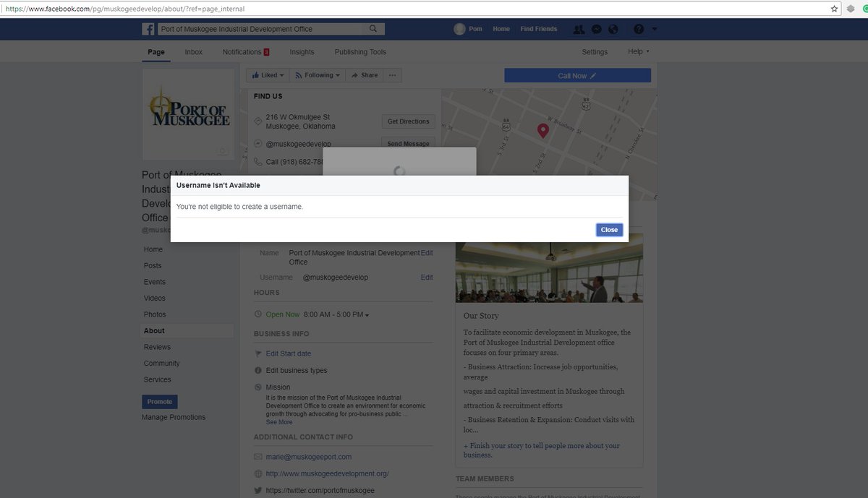Select Photos in the sidebar
Screen dimensions: 868x498
tap(155, 314)
